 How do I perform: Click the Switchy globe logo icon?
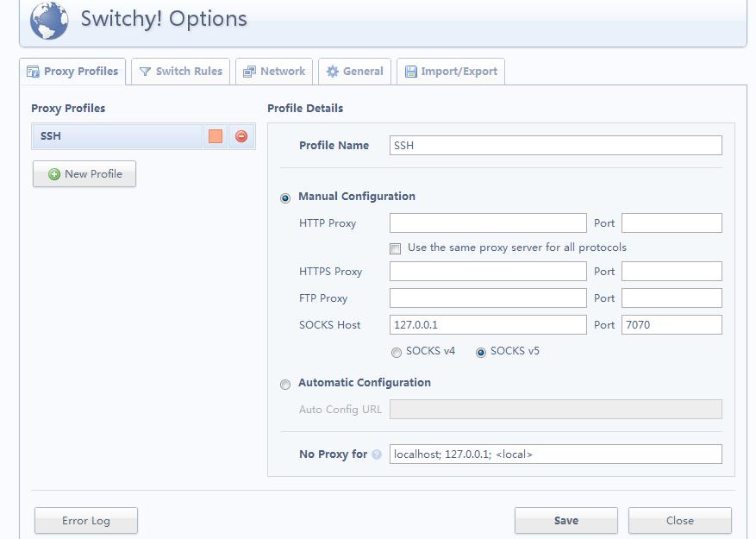[x=48, y=22]
